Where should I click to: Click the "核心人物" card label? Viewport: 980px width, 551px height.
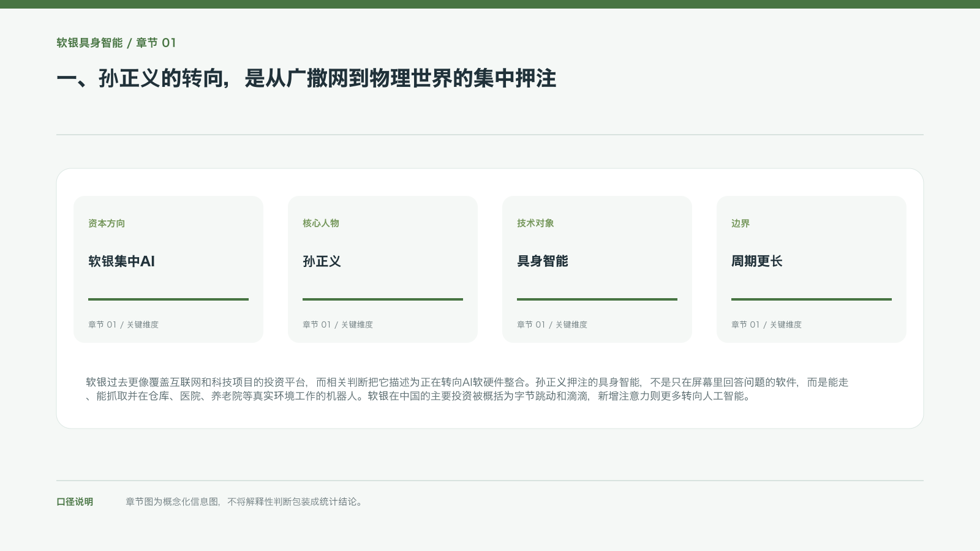click(321, 223)
